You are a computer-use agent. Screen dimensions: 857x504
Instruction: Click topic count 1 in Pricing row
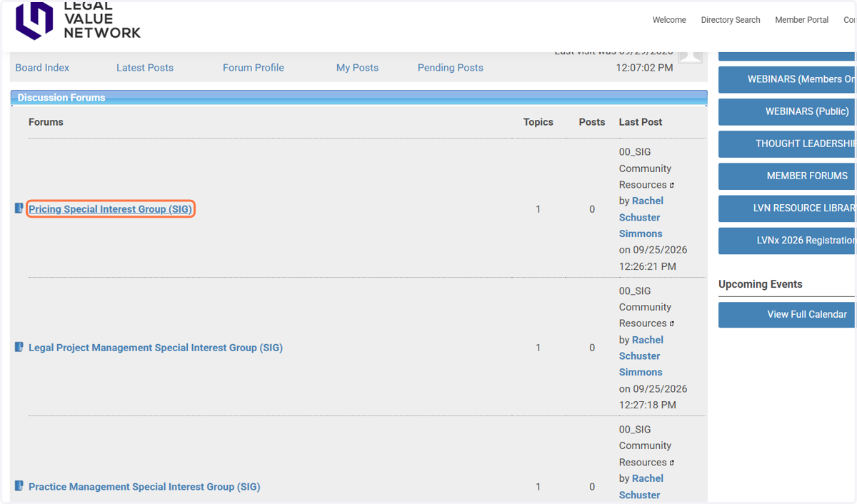point(538,209)
